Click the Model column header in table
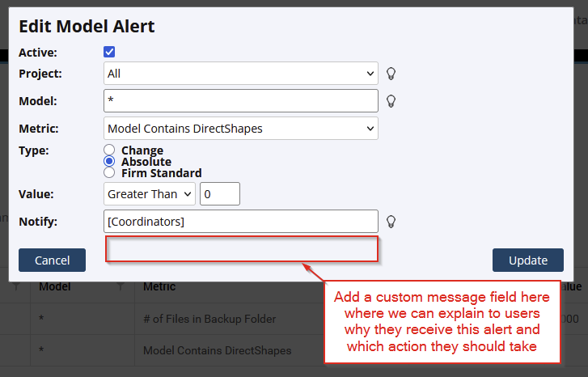The width and height of the screenshot is (588, 377). click(x=55, y=286)
